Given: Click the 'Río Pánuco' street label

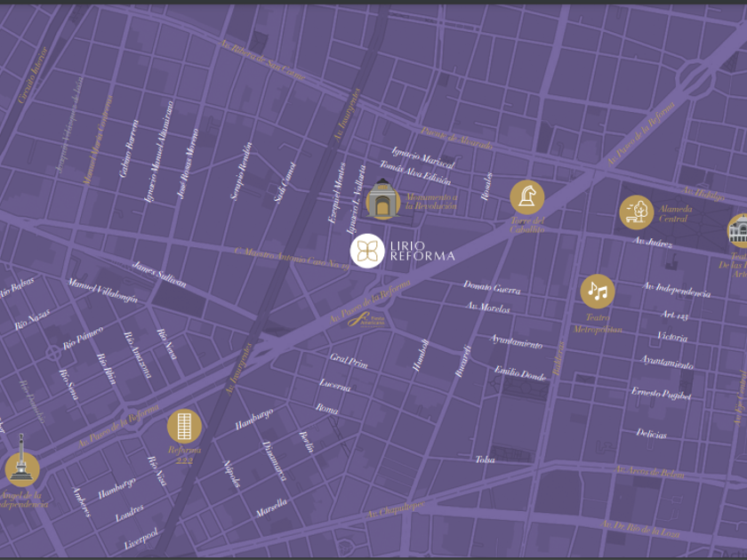Looking at the screenshot, I should pos(83,338).
